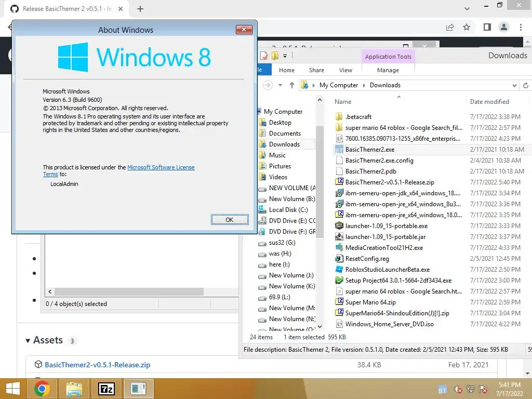Click the Application Tools tab

(x=388, y=57)
